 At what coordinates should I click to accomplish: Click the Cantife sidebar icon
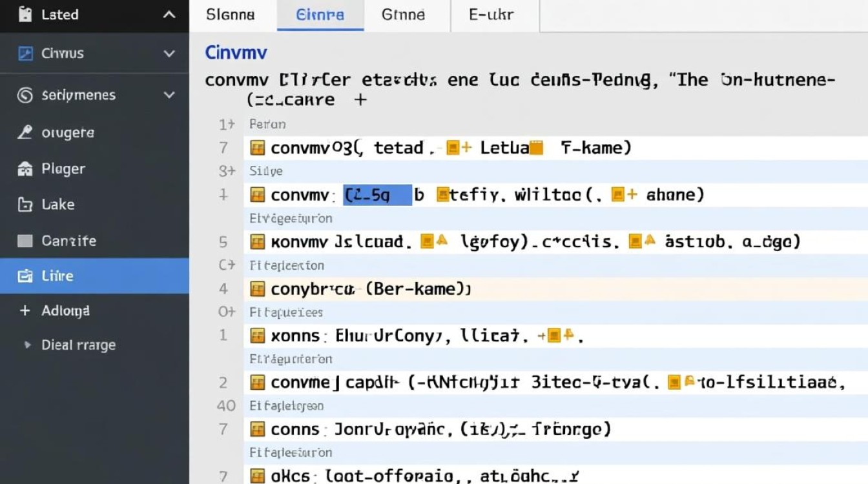[x=25, y=241]
